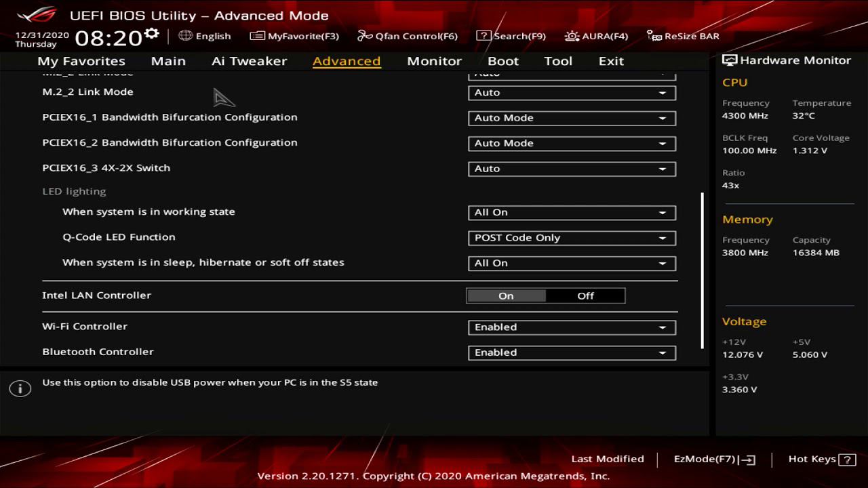Open the Qfan Control fan icon
Screen dimensions: 868x488
point(365,36)
